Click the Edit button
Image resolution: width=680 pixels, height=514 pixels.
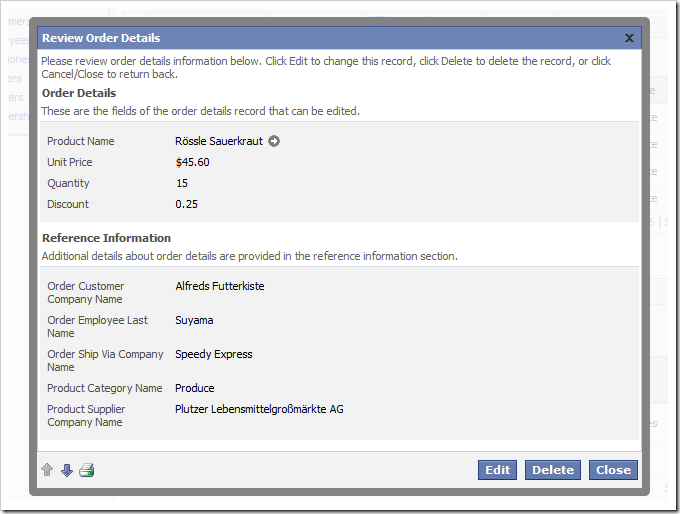[x=497, y=470]
